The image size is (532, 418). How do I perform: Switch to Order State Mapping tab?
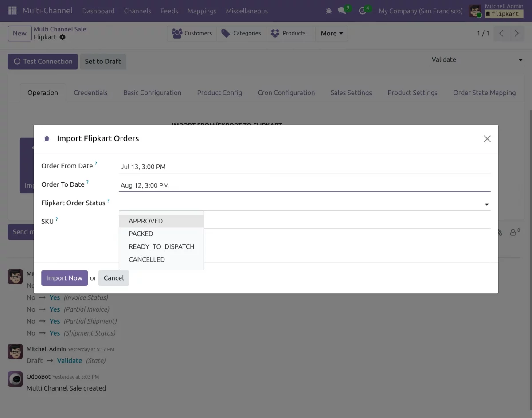tap(484, 93)
